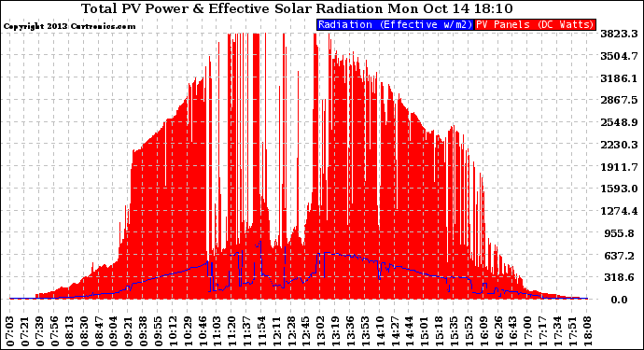
Task: Click x-axis time label 10:46
Action: (x=203, y=331)
